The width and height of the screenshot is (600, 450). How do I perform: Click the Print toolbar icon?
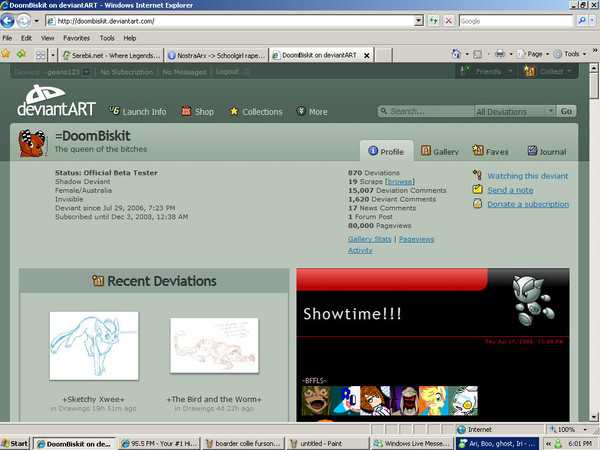coord(500,54)
